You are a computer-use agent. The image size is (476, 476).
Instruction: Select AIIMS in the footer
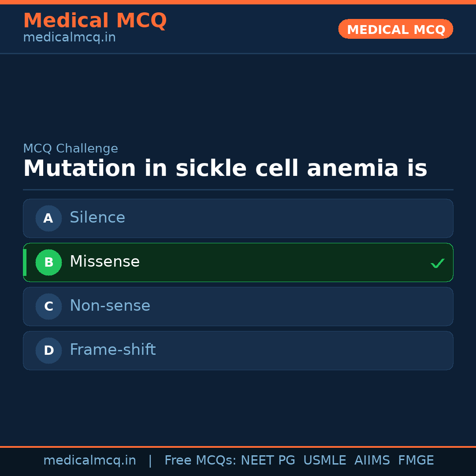372,461
